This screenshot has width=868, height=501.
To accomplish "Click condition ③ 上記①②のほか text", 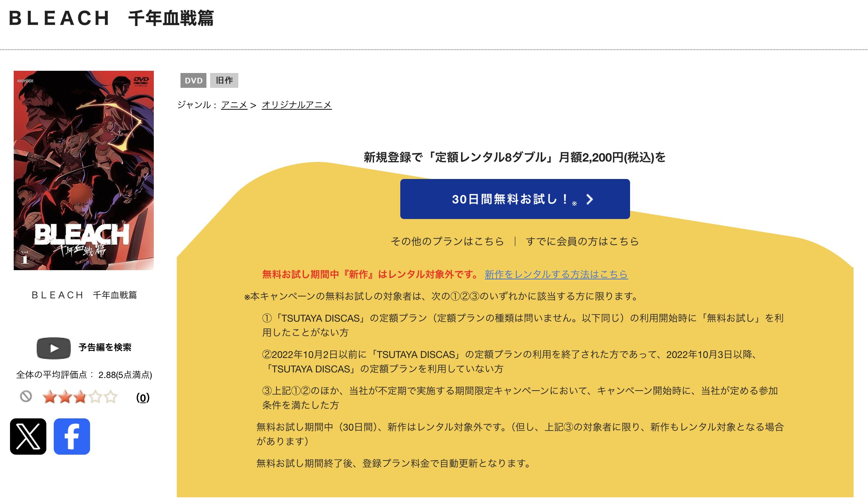I will (x=520, y=398).
